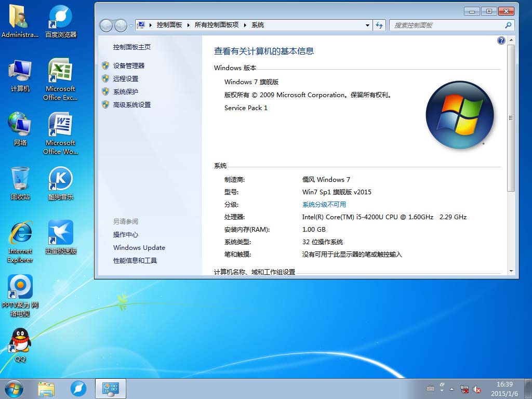Open 设备管理器 (Device Manager) link
The height and width of the screenshot is (399, 532).
[129, 66]
